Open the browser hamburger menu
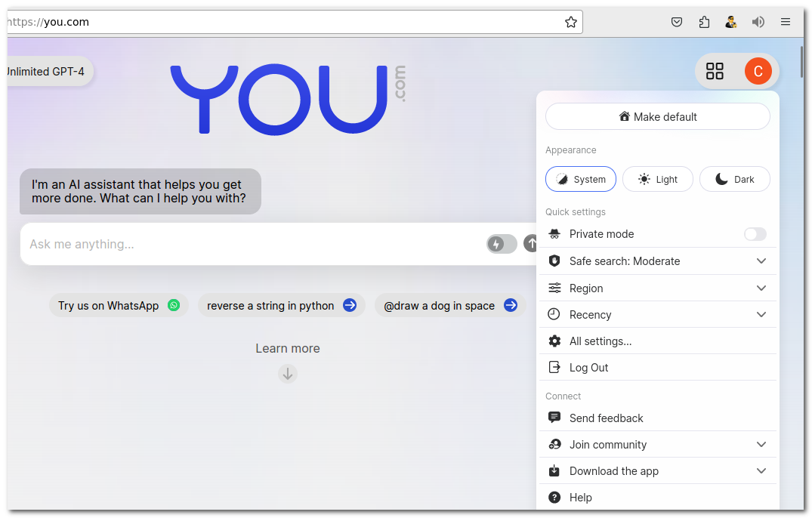The width and height of the screenshot is (812, 518). [786, 22]
